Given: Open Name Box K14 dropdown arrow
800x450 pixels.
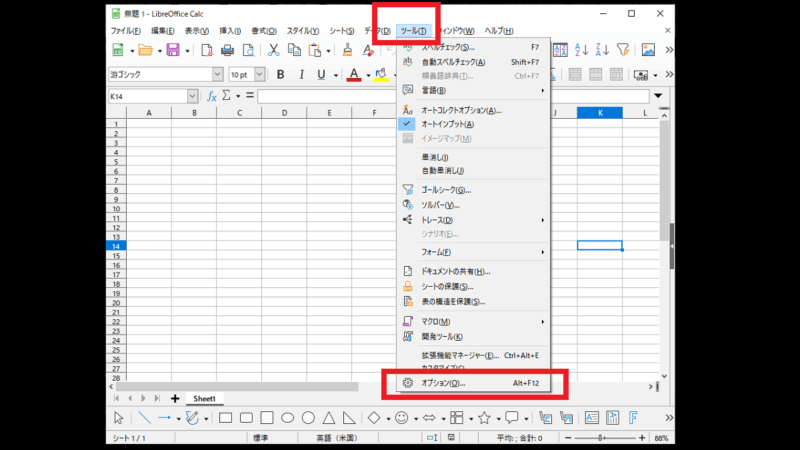Looking at the screenshot, I should click(192, 96).
